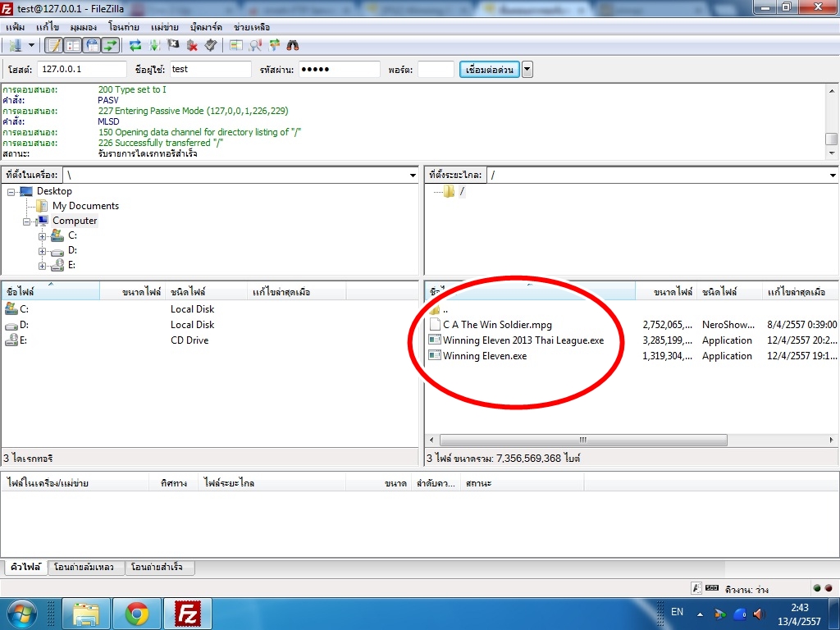The width and height of the screenshot is (840, 630).
Task: Toggle processing of the transfer queue
Action: (x=154, y=46)
